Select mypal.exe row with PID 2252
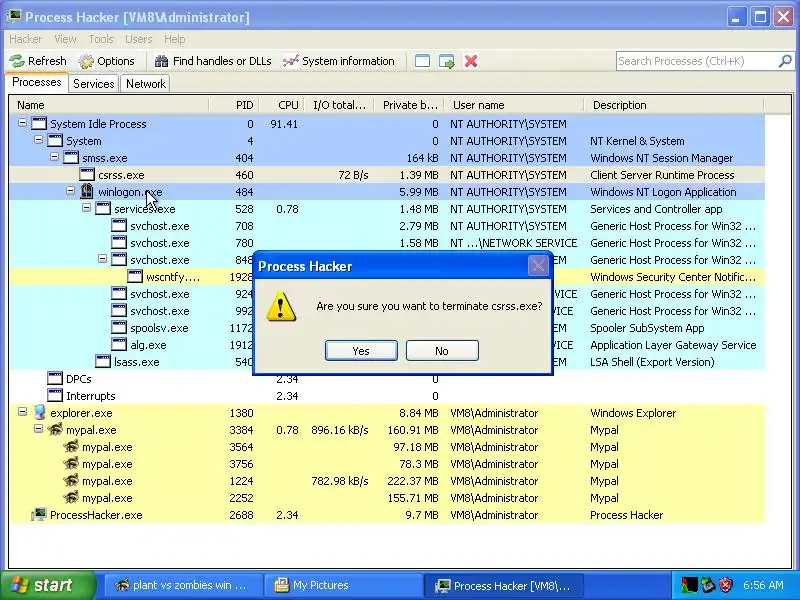 pos(387,498)
